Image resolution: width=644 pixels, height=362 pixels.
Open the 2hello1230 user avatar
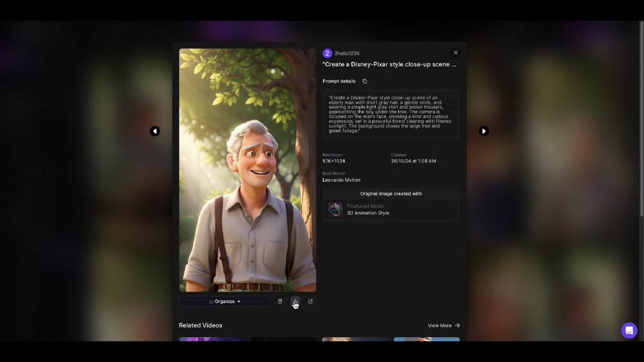coord(327,53)
